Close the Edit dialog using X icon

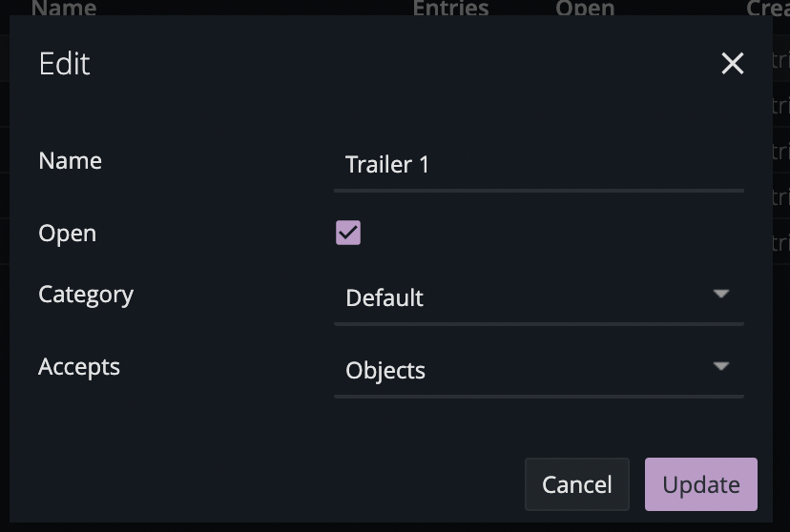[732, 64]
